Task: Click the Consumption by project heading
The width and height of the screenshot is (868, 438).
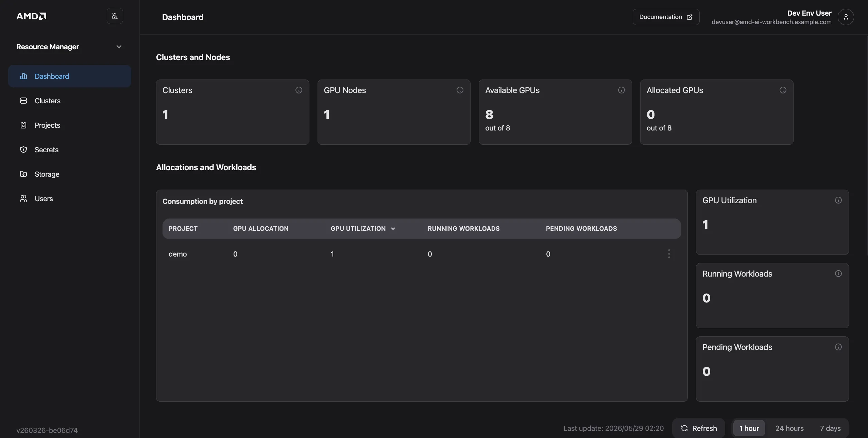Action: [x=203, y=201]
